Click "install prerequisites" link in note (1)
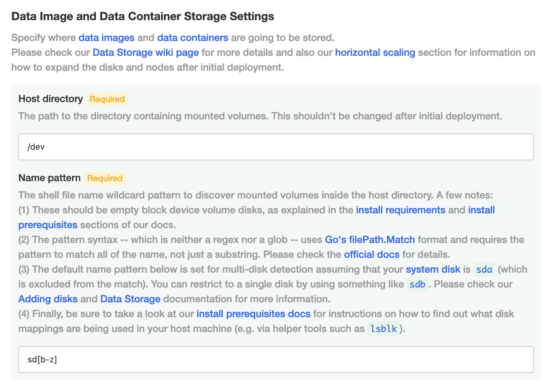The height and width of the screenshot is (392, 560). (x=481, y=210)
